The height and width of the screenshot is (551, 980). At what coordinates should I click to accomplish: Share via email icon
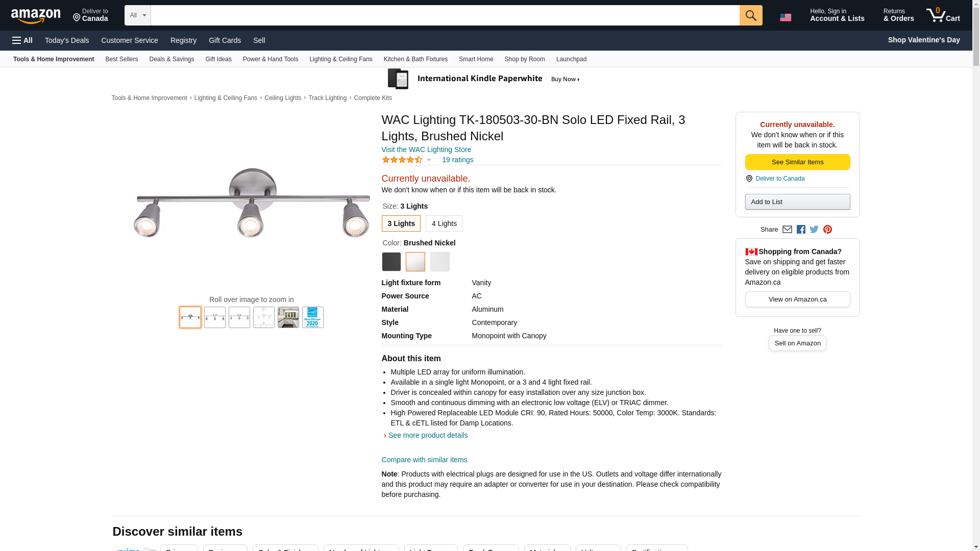pyautogui.click(x=787, y=230)
